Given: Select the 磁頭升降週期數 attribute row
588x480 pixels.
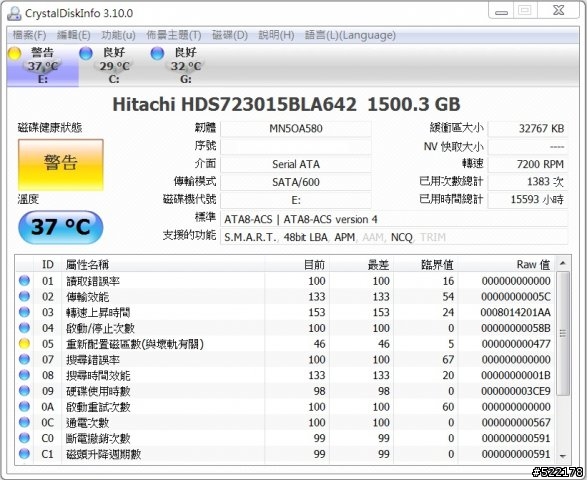Looking at the screenshot, I should [286, 454].
